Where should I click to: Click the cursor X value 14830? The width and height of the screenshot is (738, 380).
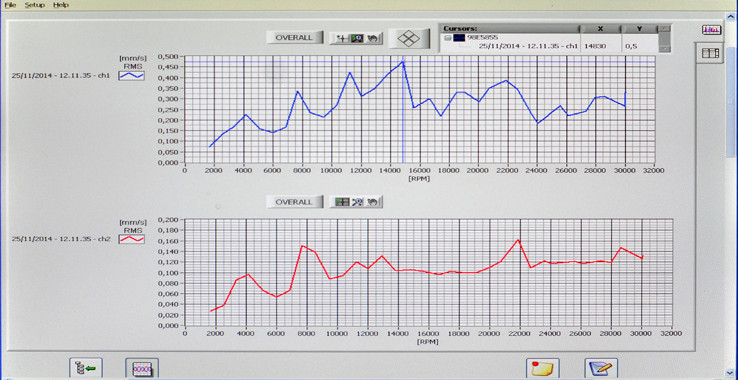pos(595,46)
